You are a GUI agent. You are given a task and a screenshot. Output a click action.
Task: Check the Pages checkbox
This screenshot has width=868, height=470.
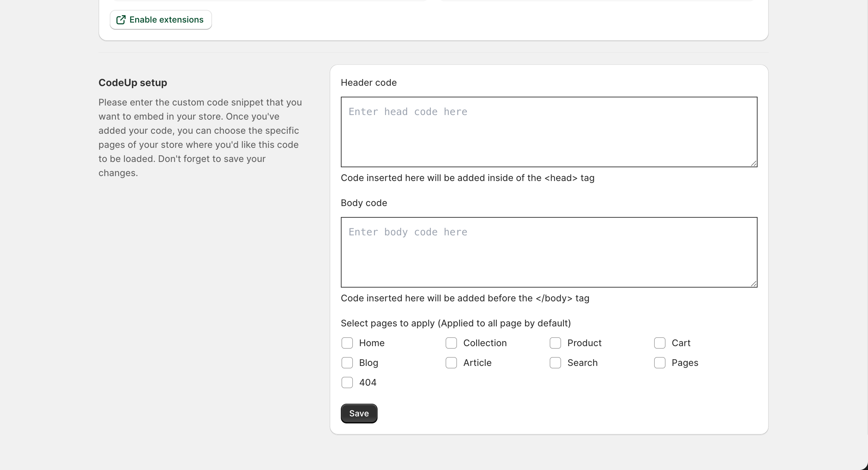[x=659, y=362]
